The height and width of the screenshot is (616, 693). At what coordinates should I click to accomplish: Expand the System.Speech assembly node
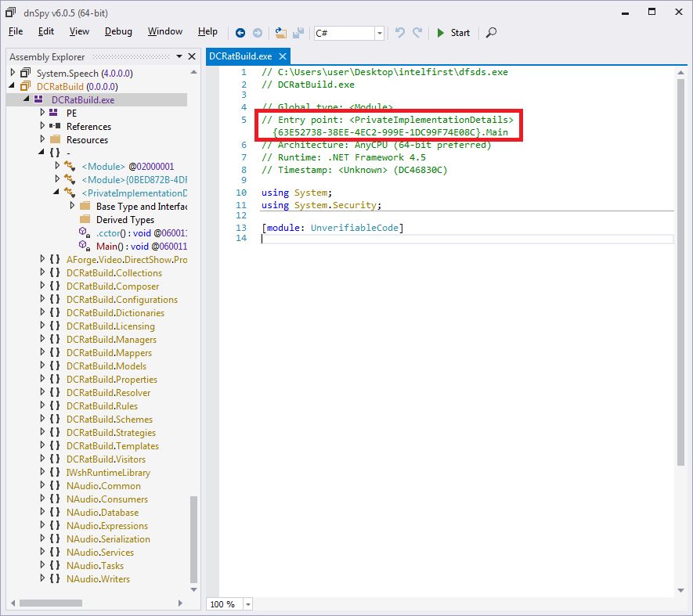click(13, 73)
